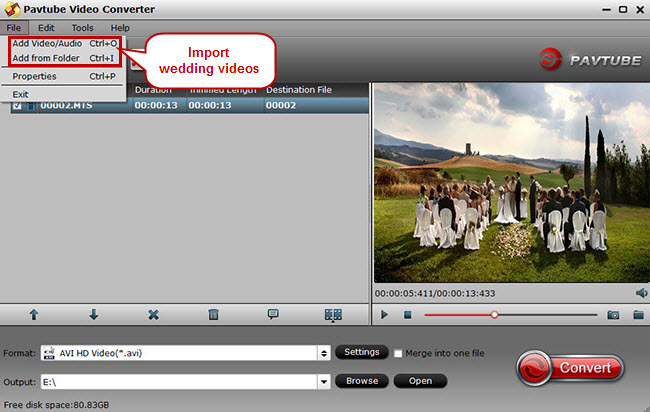The image size is (650, 412).
Task: Enable Merge into one file
Action: point(398,354)
